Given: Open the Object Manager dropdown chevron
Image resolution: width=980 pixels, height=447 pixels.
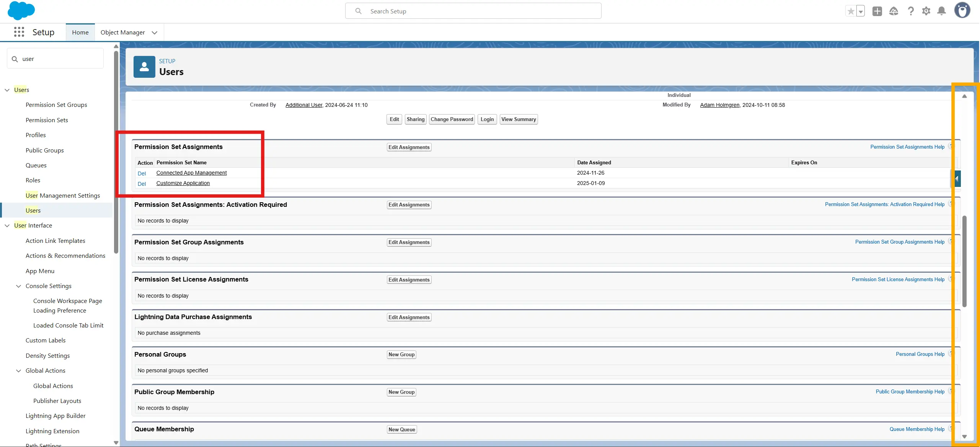Looking at the screenshot, I should 155,33.
